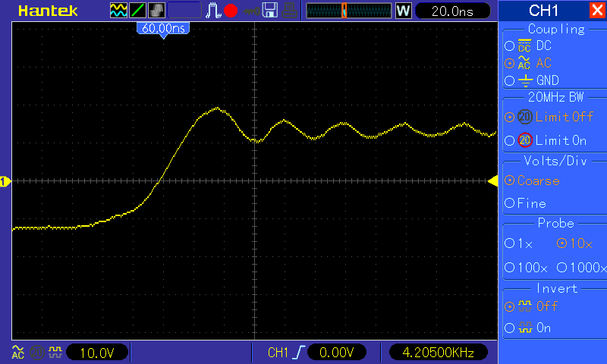Click the channel 1 ground level marker
This screenshot has width=607, height=364.
(5, 181)
